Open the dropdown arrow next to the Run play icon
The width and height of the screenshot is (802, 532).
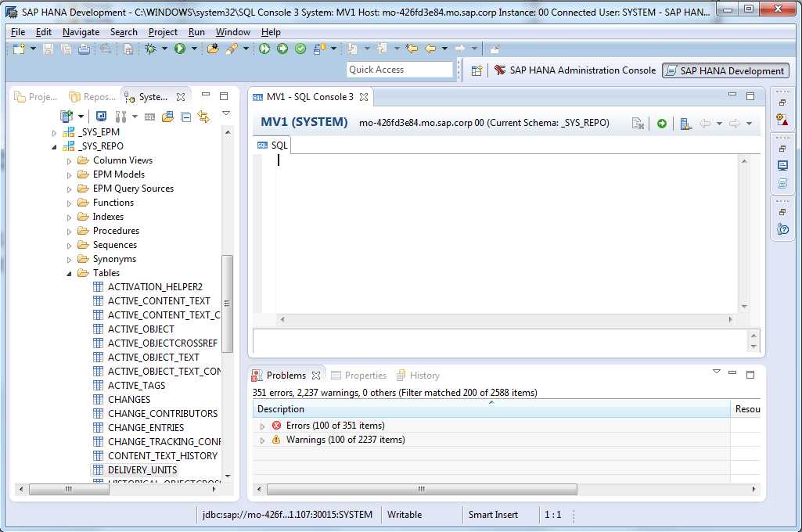coord(194,49)
